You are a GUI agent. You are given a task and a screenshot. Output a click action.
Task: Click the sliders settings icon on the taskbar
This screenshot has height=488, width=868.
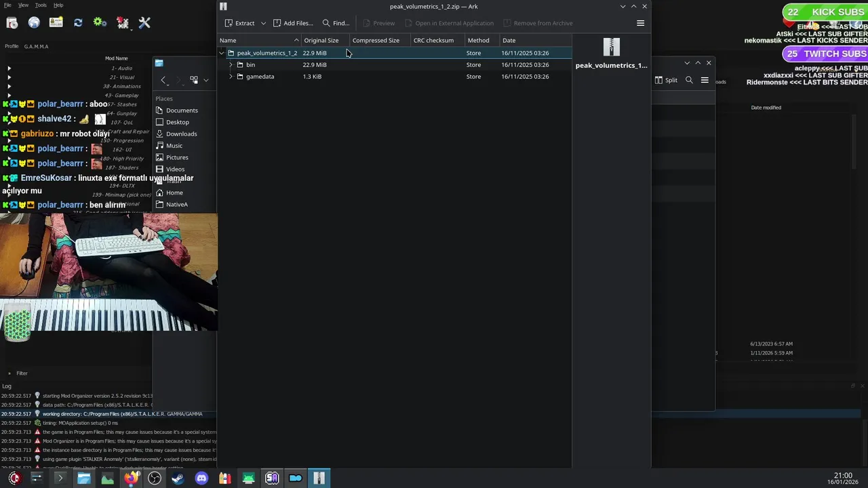tap(37, 478)
